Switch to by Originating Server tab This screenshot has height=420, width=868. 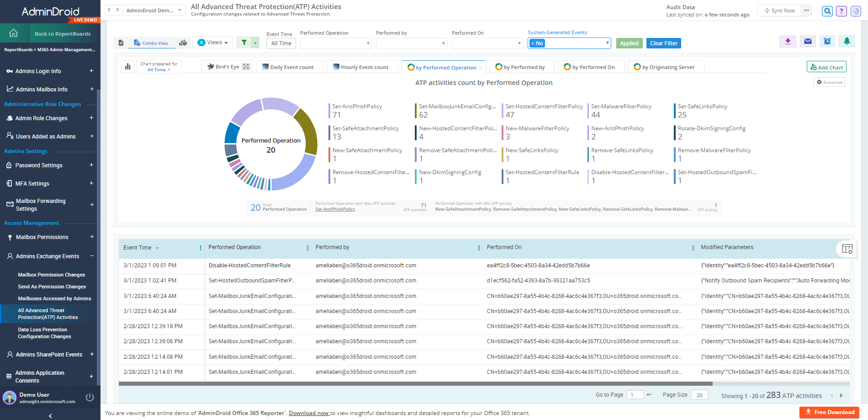pos(666,67)
